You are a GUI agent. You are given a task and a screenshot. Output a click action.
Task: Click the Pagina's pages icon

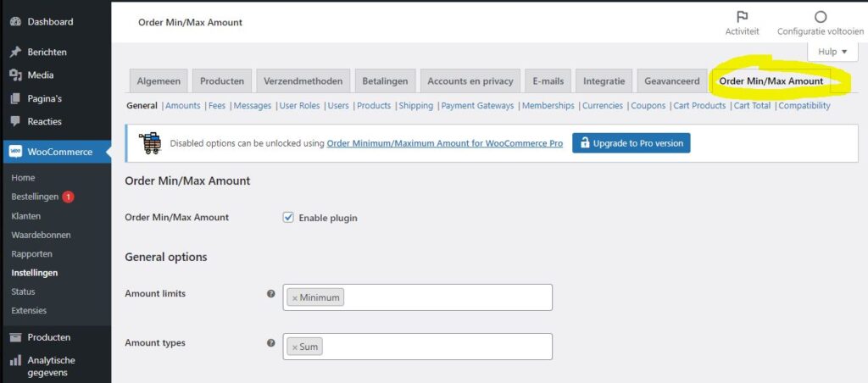15,98
